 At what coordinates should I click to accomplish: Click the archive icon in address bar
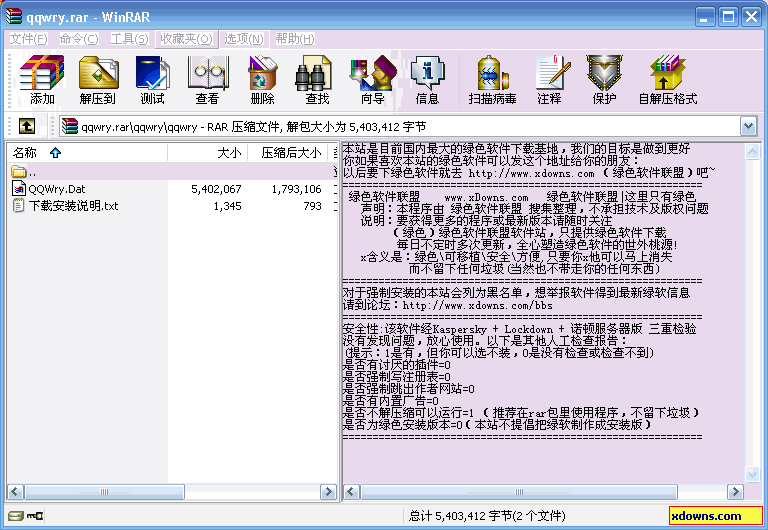click(70, 126)
